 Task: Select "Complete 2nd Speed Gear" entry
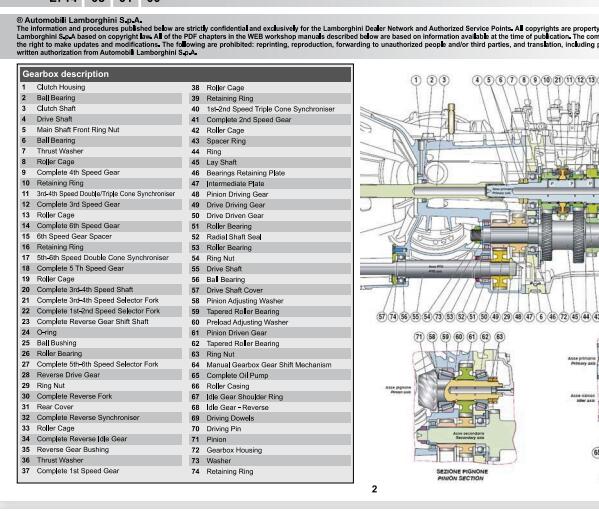270,120
